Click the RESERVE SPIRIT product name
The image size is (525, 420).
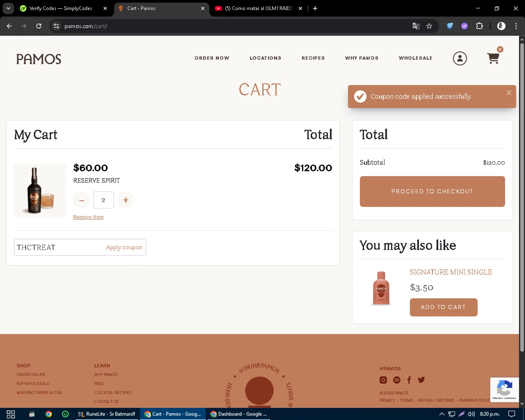coord(97,181)
